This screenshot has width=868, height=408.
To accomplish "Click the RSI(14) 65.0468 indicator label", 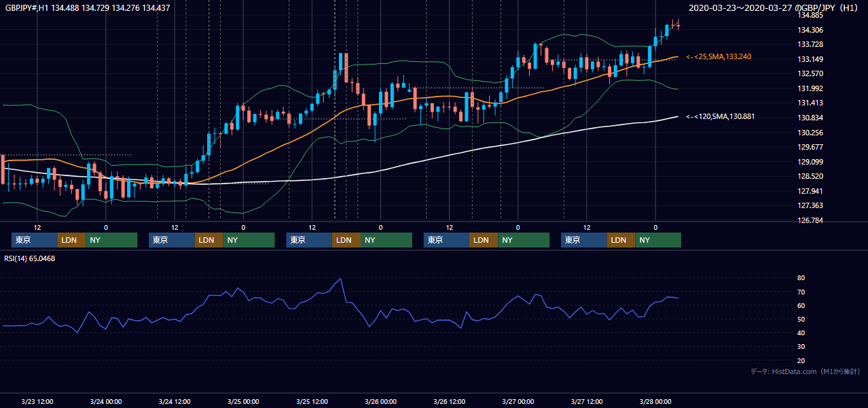I will click(30, 258).
